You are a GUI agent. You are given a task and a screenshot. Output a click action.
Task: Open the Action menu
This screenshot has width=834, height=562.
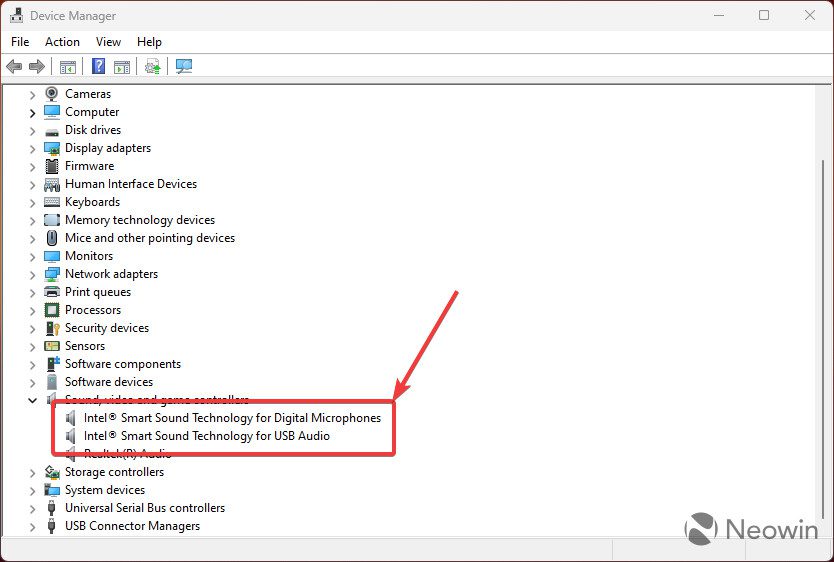[x=62, y=42]
